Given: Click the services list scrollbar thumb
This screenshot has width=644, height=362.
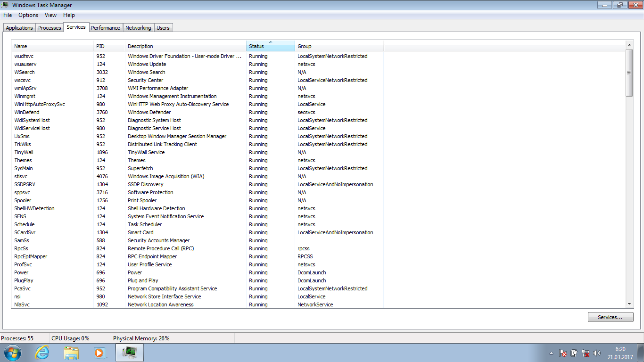Looking at the screenshot, I should coord(629,73).
